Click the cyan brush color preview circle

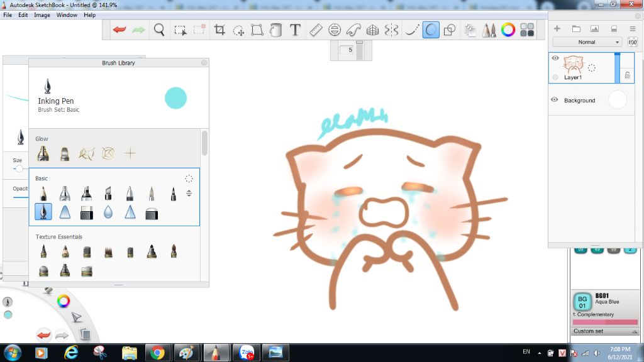[176, 98]
